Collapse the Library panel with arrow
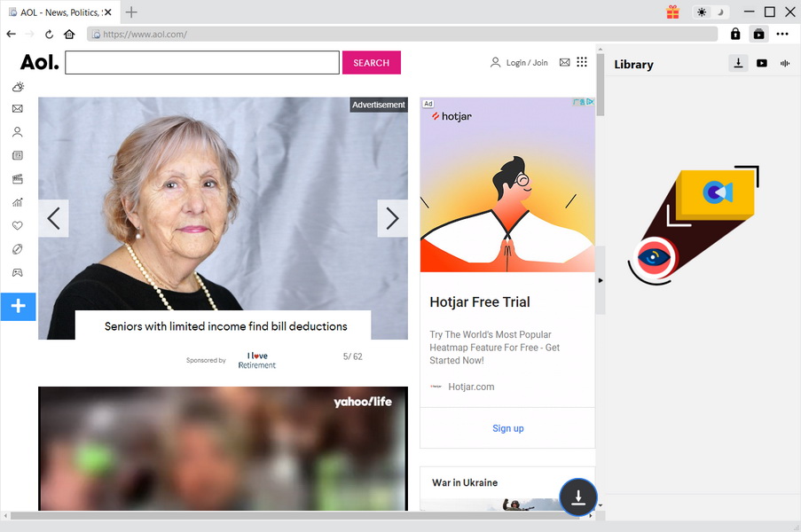This screenshot has width=801, height=532. coord(601,280)
